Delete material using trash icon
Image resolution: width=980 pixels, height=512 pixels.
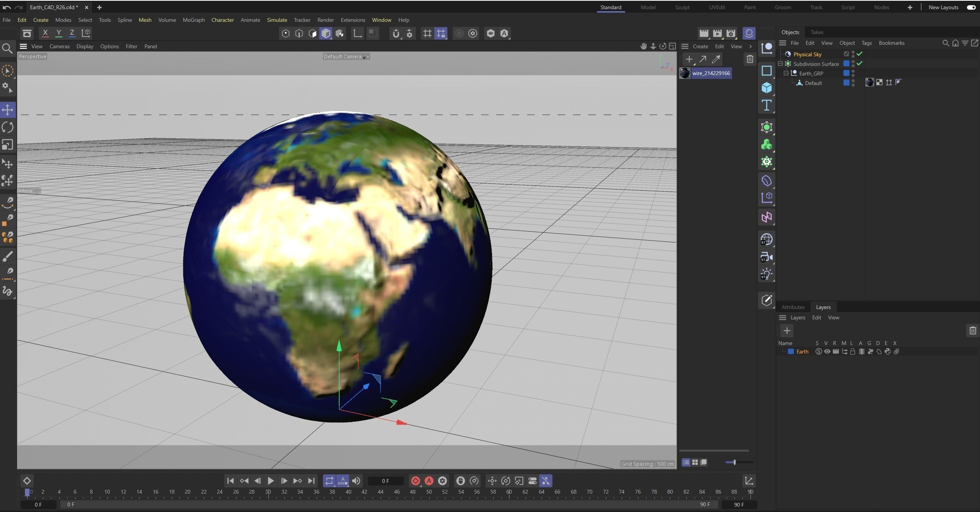pyautogui.click(x=750, y=59)
